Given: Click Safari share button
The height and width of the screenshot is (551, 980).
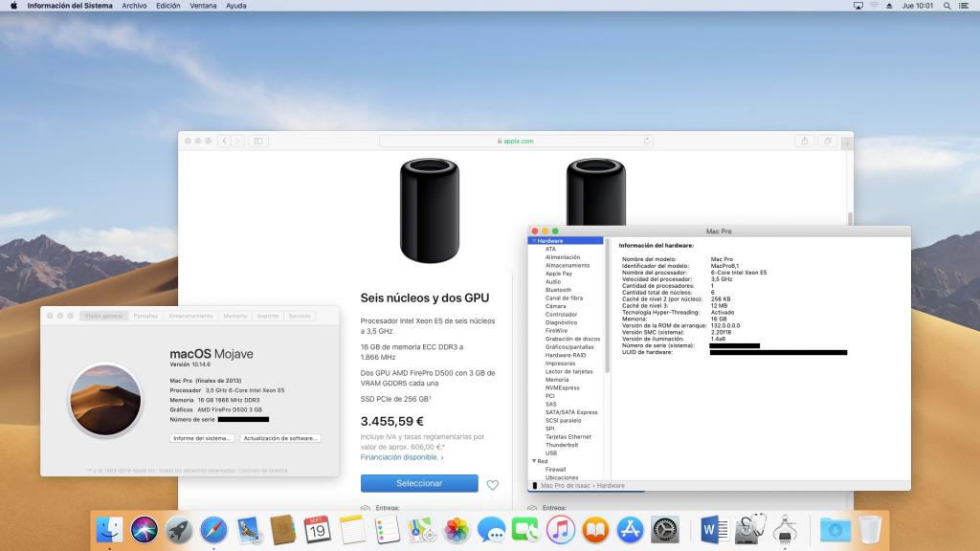Looking at the screenshot, I should point(804,142).
